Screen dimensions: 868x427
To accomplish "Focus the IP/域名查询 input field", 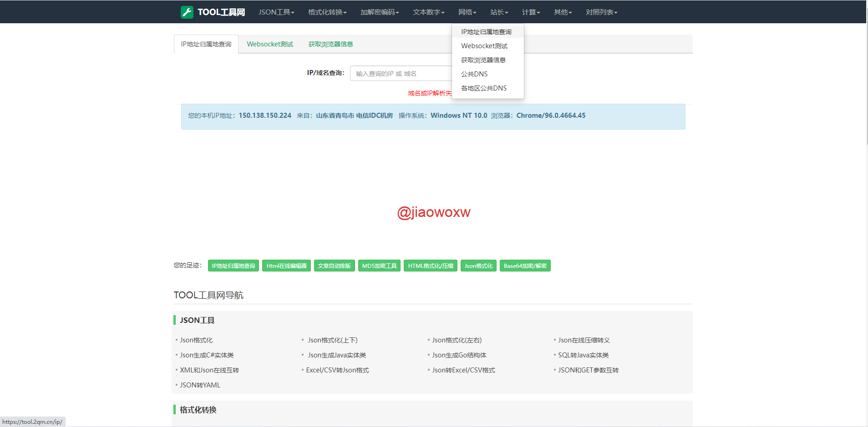I will (401, 74).
